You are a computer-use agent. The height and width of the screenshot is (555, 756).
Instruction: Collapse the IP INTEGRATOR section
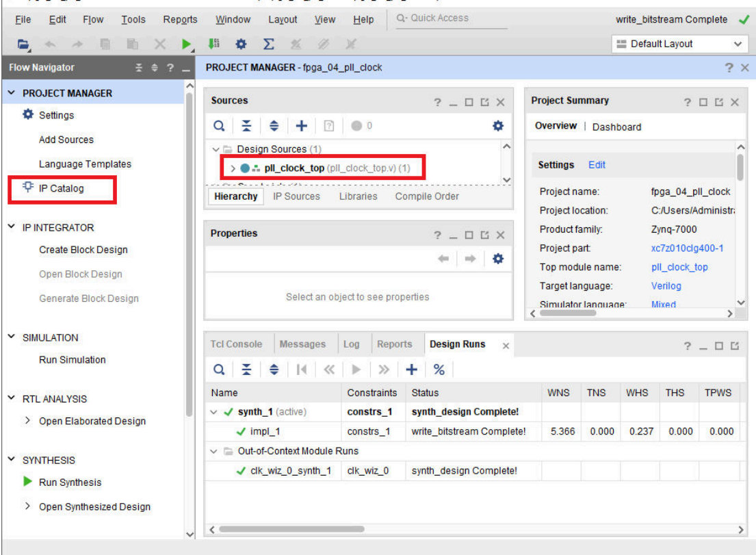click(12, 227)
